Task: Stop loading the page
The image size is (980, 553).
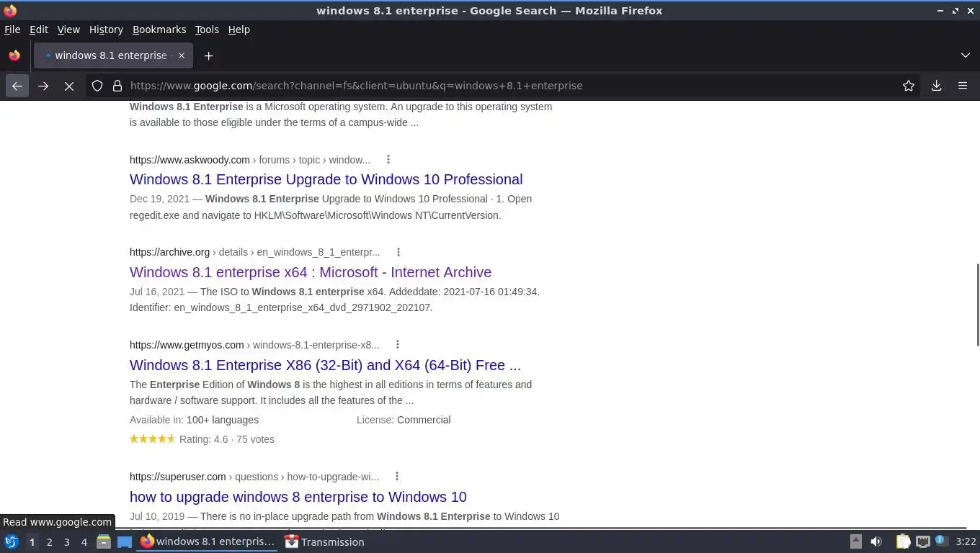Action: (x=69, y=86)
